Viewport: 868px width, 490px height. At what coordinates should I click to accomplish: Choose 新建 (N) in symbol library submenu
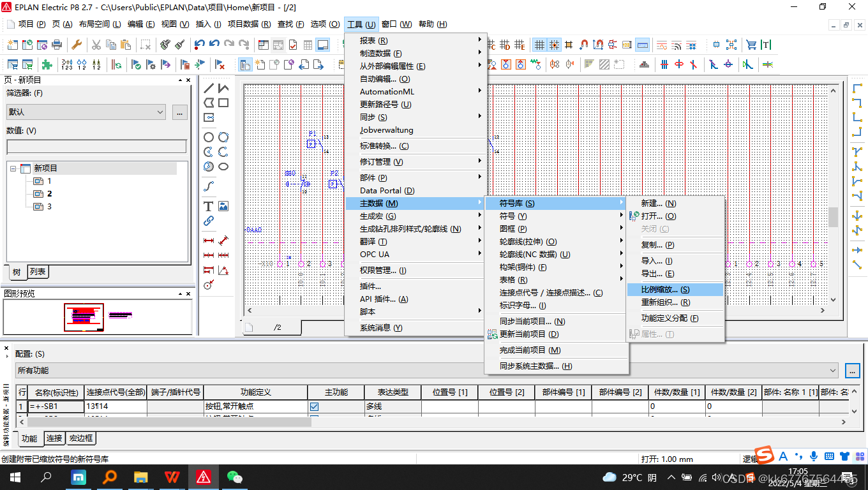(x=675, y=203)
